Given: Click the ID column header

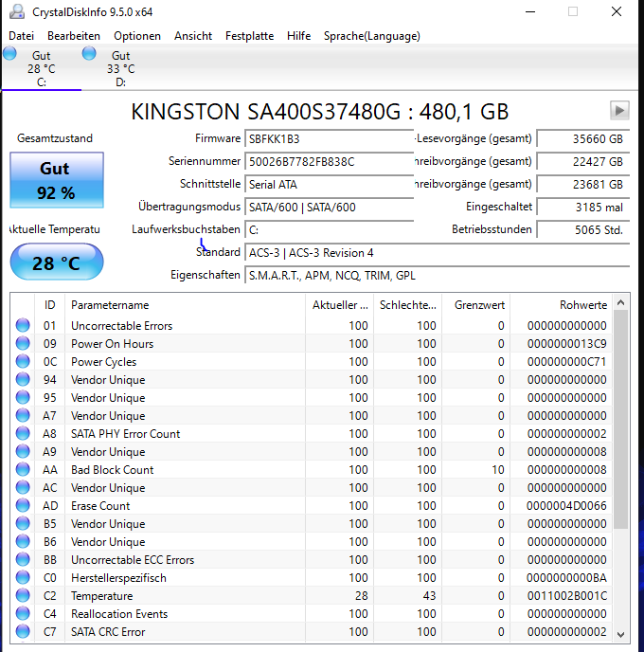Looking at the screenshot, I should [50, 305].
